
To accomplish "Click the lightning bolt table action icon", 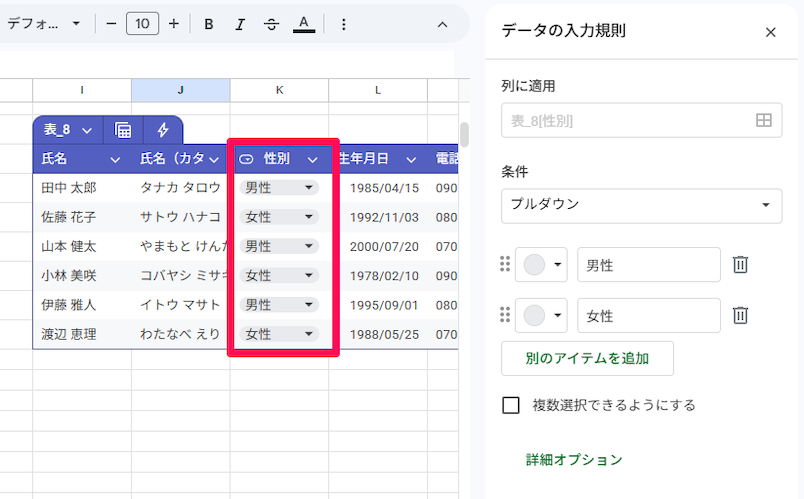I will click(x=163, y=130).
